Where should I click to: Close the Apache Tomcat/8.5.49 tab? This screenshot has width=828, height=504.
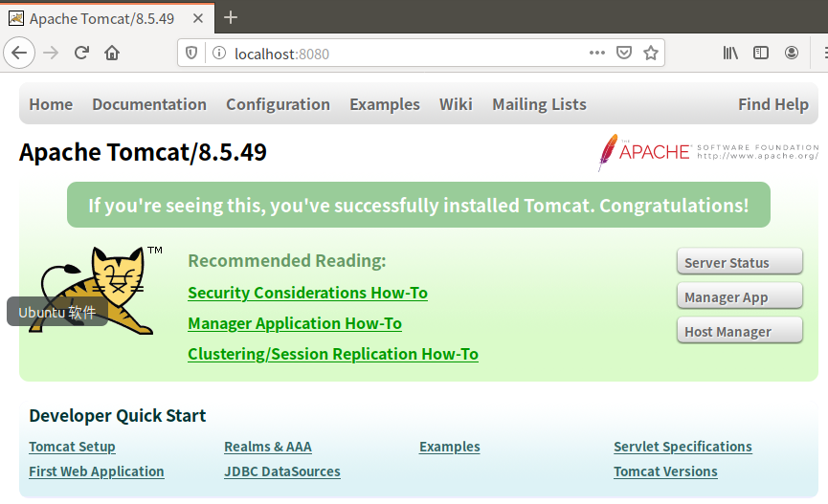coord(198,18)
